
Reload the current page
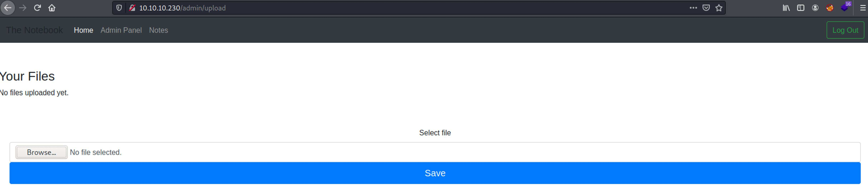37,8
